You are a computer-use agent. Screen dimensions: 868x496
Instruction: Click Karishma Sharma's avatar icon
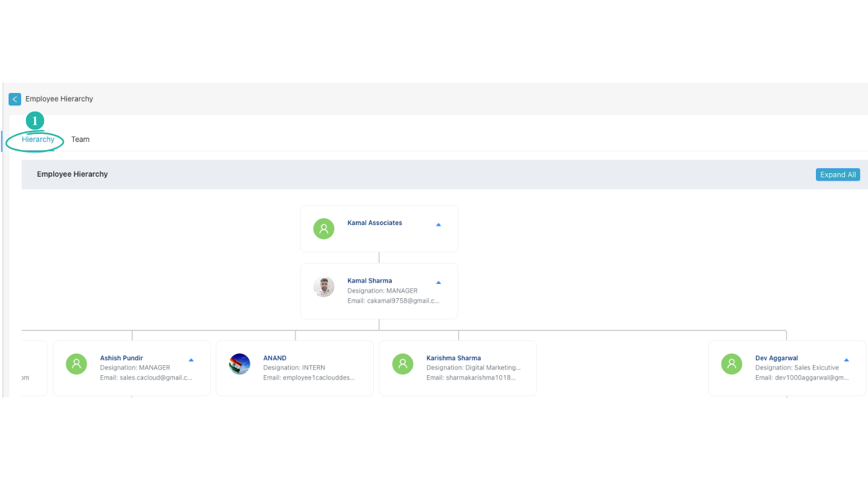[402, 364]
